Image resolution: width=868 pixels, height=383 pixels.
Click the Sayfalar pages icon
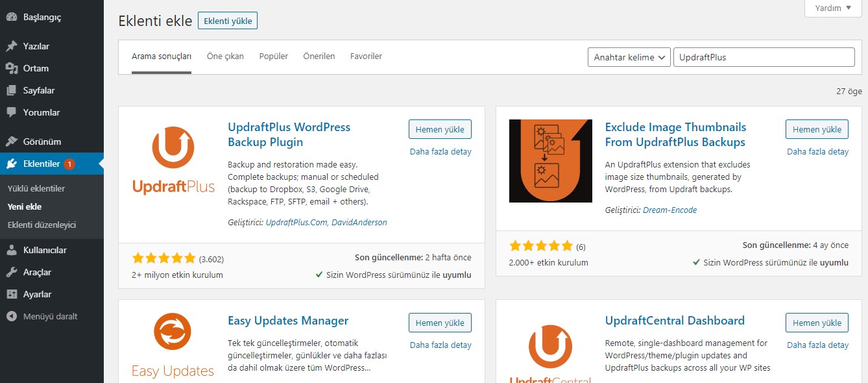coord(12,90)
